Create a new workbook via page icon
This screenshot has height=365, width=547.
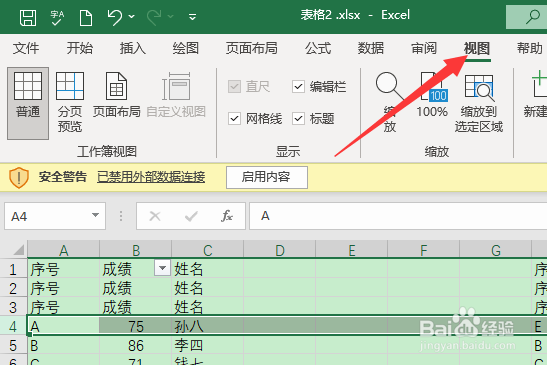coord(86,18)
